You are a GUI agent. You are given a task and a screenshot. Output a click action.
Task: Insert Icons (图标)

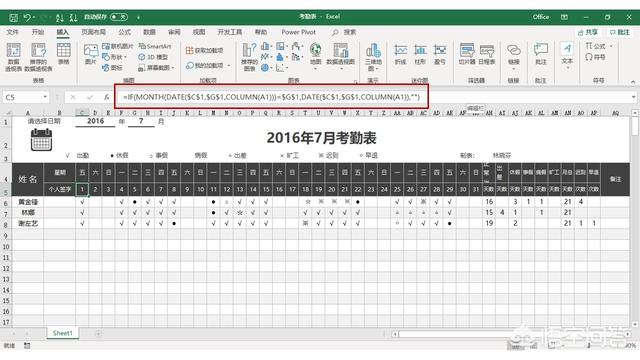pos(112,67)
